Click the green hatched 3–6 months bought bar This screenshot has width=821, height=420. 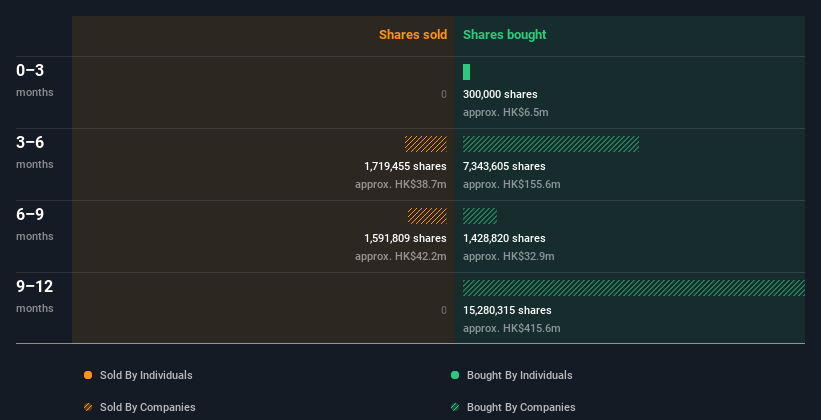(x=551, y=144)
